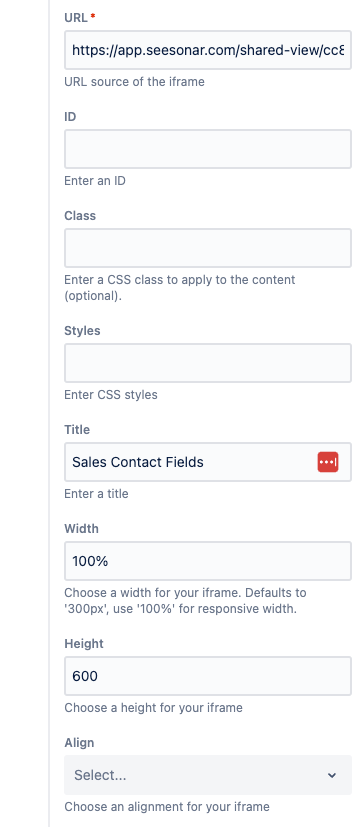Click into the empty Styles input field
363x827 pixels.
pyautogui.click(x=208, y=363)
